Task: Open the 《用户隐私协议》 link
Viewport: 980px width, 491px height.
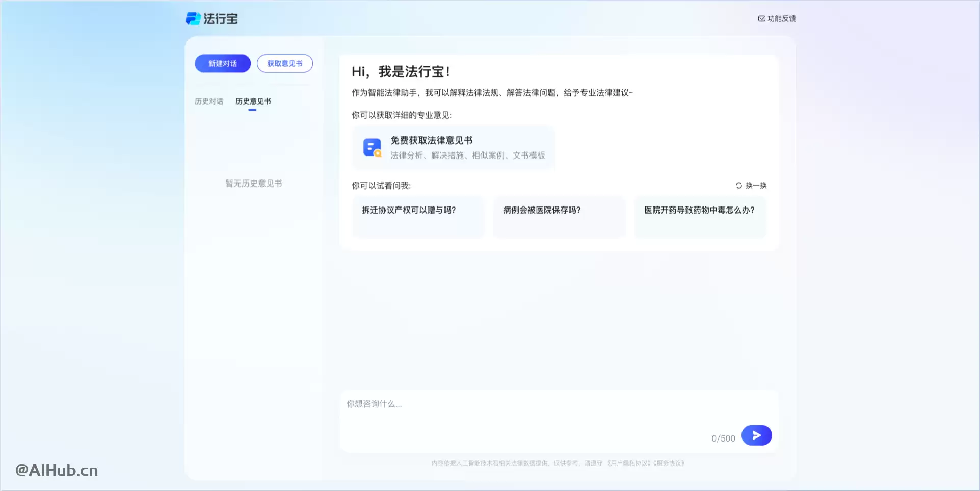Action: click(630, 463)
